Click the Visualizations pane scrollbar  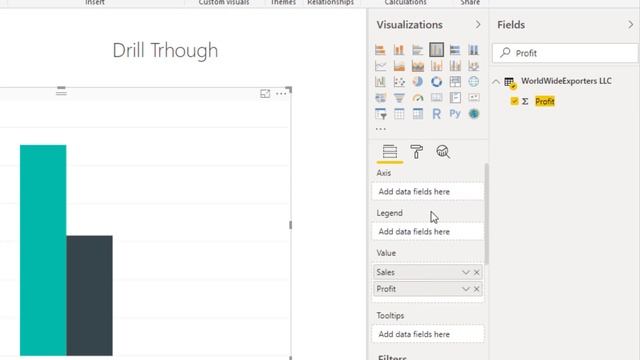pos(486,213)
